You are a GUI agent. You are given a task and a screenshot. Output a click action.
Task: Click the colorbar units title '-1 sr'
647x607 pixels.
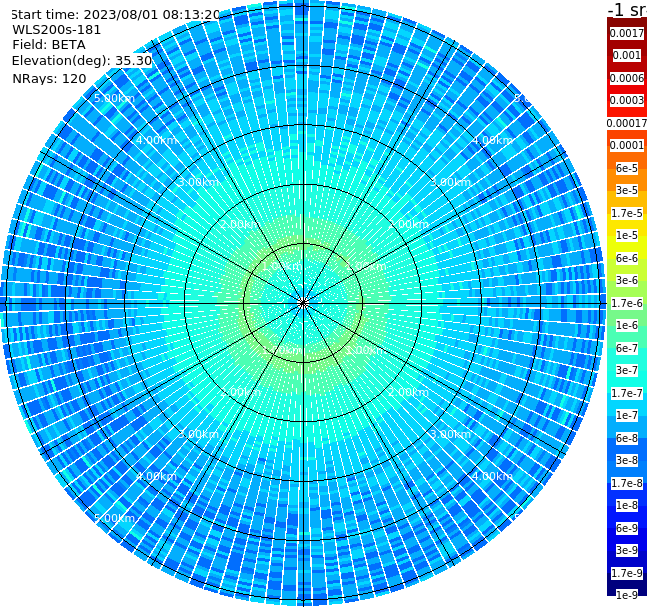(627, 10)
